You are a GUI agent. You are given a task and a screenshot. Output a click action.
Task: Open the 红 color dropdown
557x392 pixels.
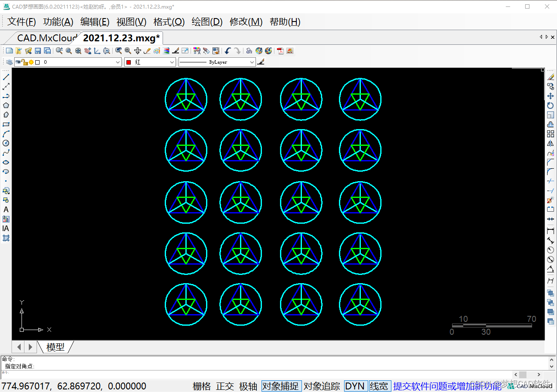(172, 62)
